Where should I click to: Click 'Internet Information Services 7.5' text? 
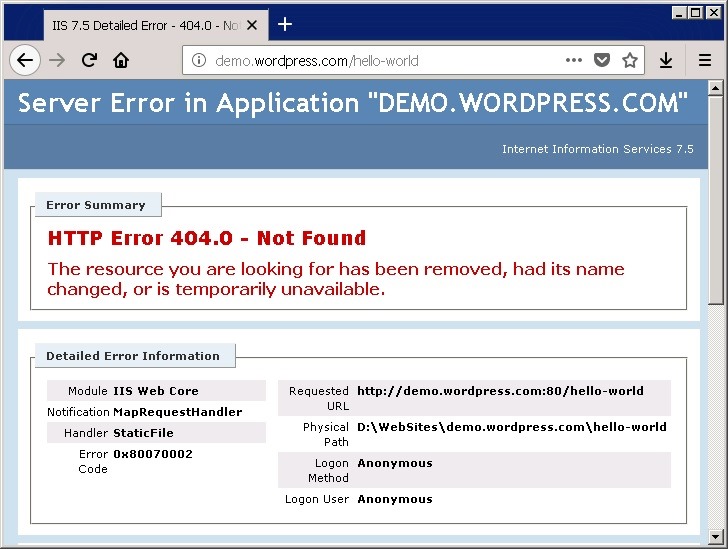(598, 149)
